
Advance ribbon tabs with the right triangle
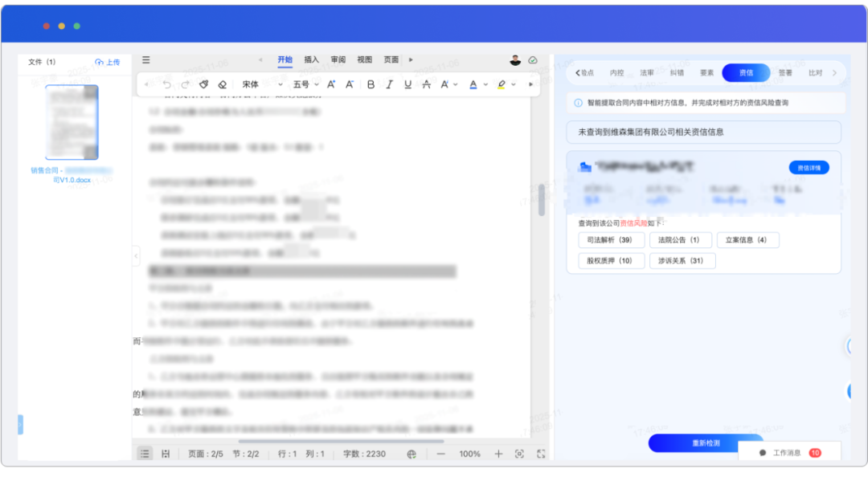[x=411, y=59]
